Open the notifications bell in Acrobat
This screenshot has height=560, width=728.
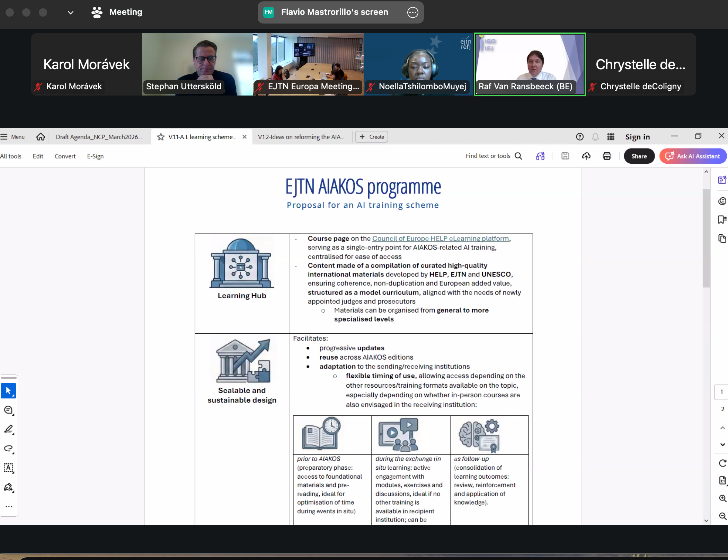(x=595, y=137)
